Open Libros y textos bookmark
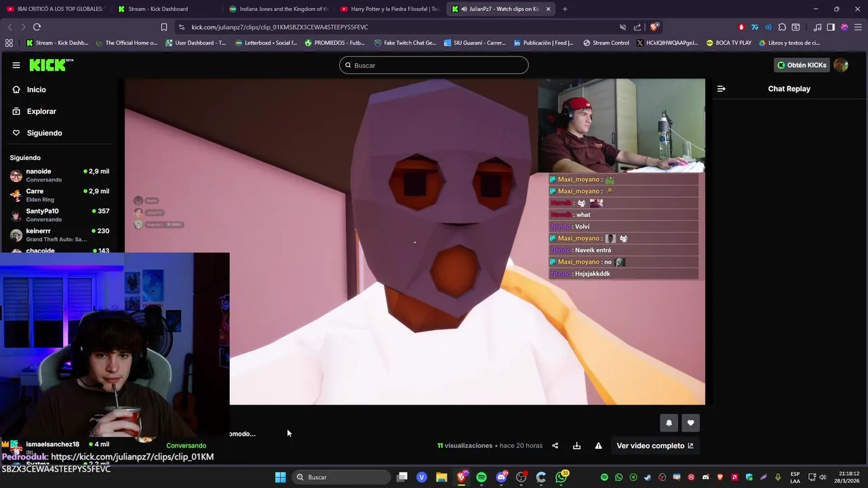The width and height of the screenshot is (868, 488). [789, 43]
